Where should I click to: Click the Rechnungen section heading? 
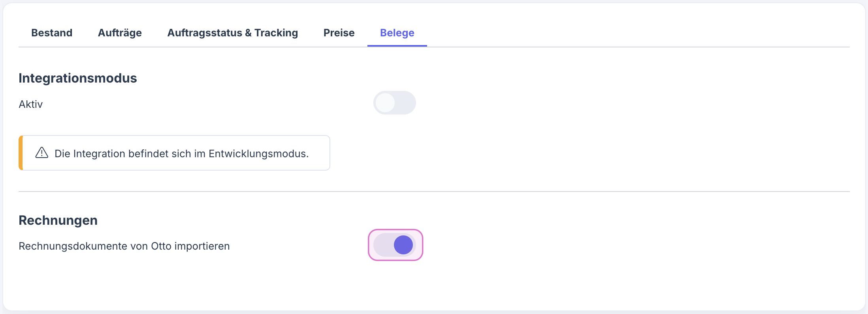[x=58, y=220]
